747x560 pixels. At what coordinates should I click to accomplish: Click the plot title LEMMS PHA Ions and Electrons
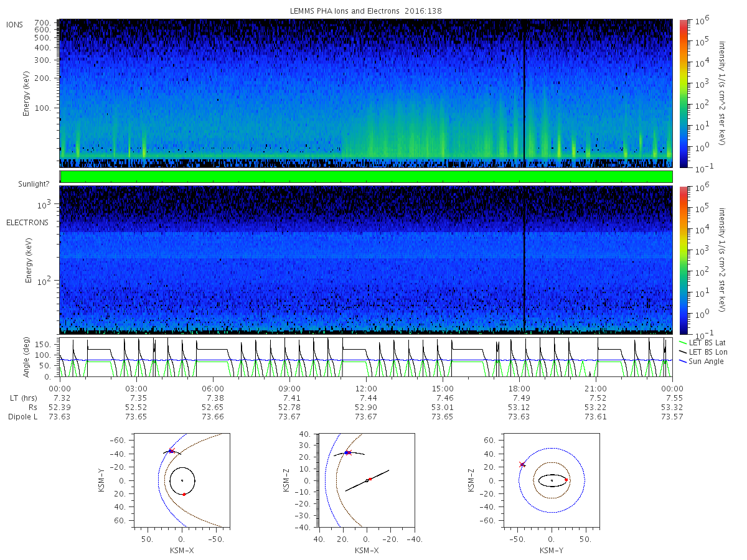(x=366, y=11)
